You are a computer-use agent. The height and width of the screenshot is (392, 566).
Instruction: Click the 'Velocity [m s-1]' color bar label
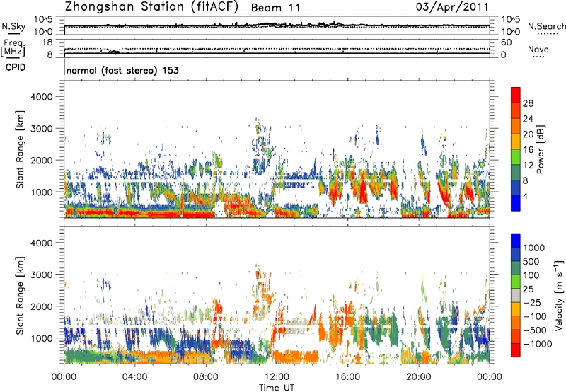tap(559, 295)
